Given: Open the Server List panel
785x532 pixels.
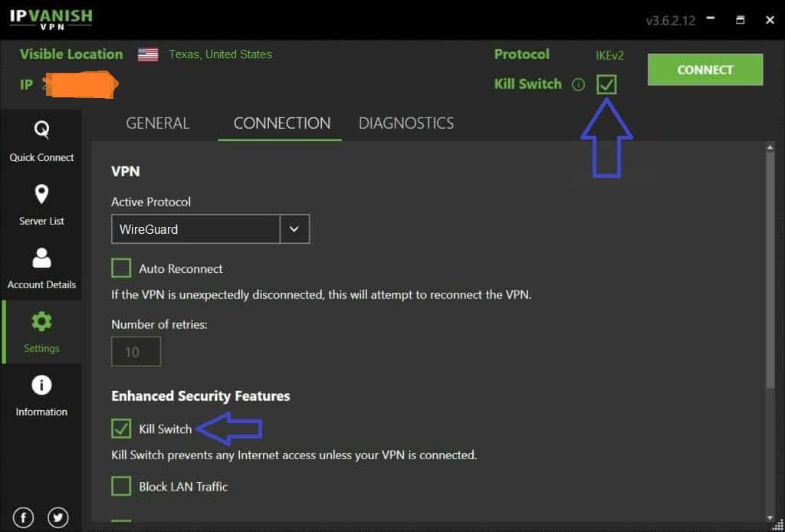Looking at the screenshot, I should pos(41,205).
